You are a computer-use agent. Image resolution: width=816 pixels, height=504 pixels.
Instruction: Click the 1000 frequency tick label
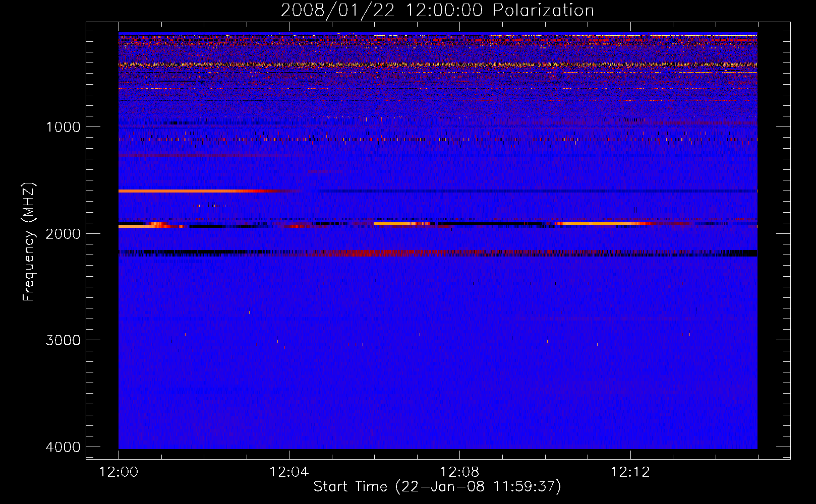[x=63, y=127]
